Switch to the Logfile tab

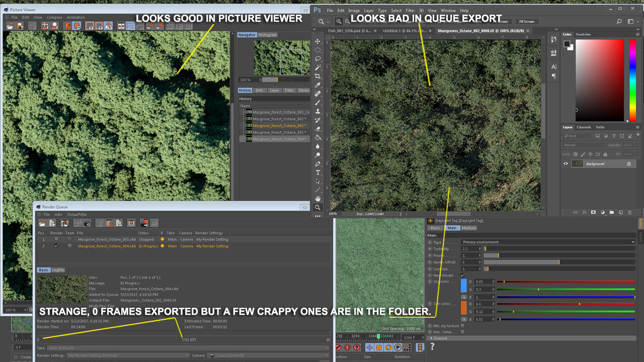tap(58, 270)
